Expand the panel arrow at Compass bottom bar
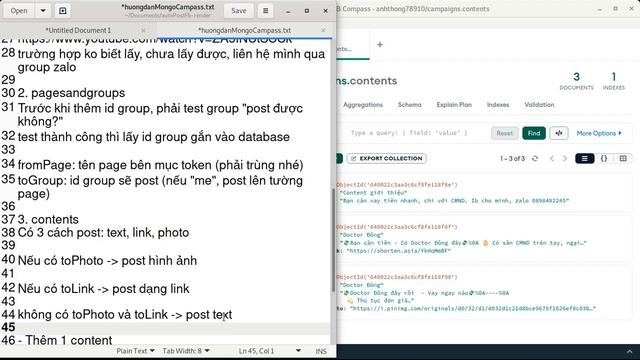The image size is (640, 360). 629,351
